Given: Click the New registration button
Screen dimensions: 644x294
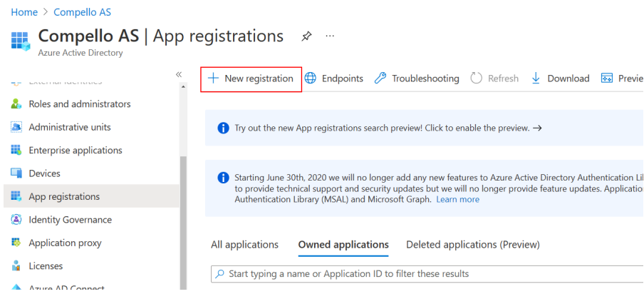Looking at the screenshot, I should pyautogui.click(x=251, y=79).
